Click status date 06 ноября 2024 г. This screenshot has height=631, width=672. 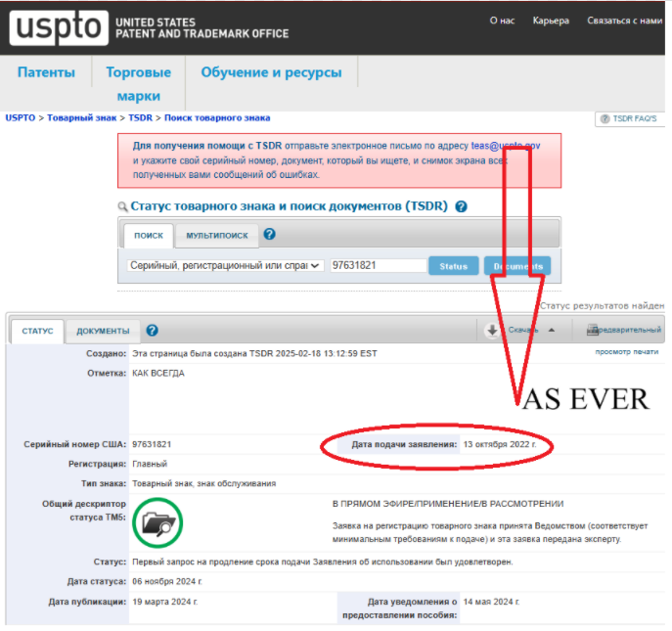coord(166,582)
